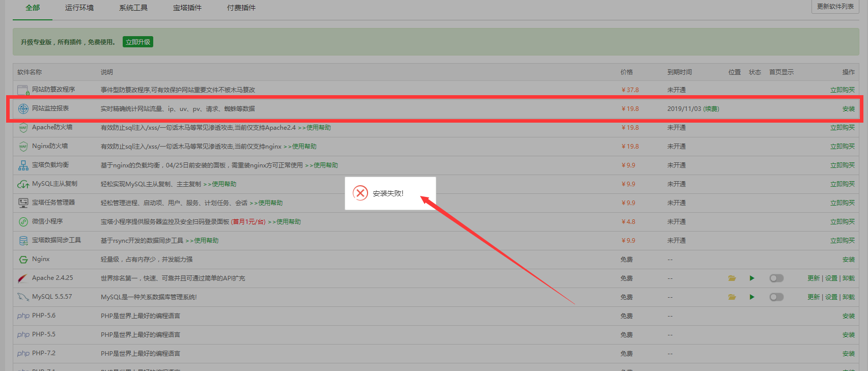868x371 pixels.
Task: Open the 系统工具 tab
Action: (x=133, y=8)
